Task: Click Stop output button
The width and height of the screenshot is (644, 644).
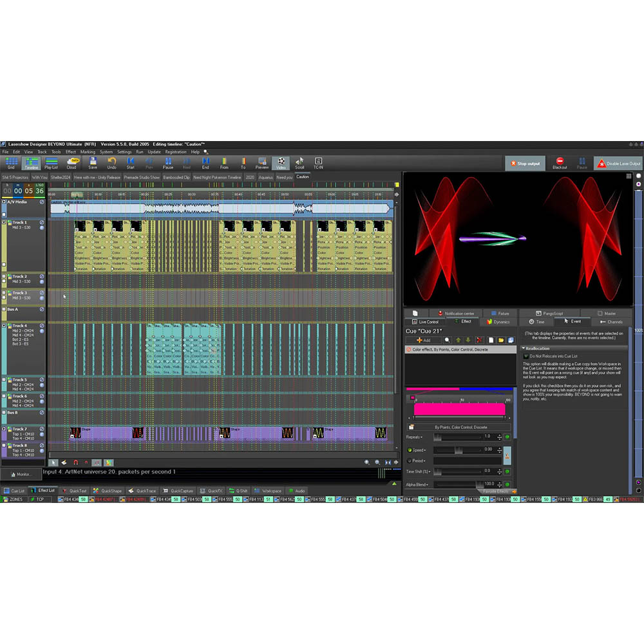Action: coord(526,164)
